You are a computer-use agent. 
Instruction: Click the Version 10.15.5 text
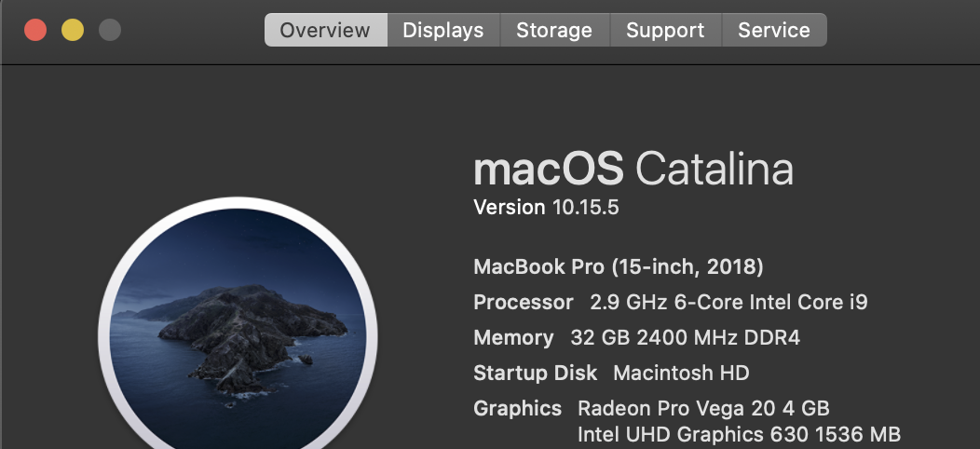point(546,207)
